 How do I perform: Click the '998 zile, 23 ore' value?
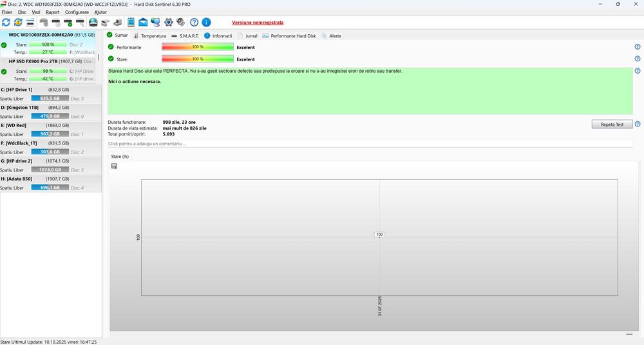tap(179, 122)
